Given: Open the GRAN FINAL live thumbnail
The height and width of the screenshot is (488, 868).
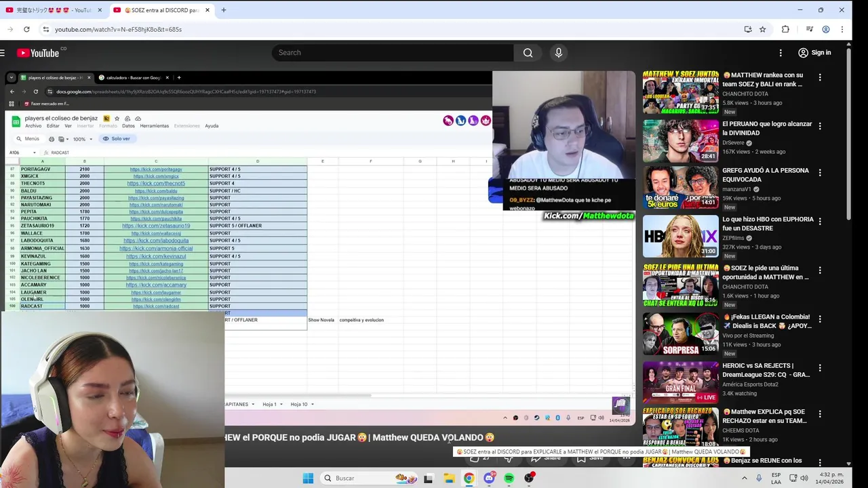Looking at the screenshot, I should (x=680, y=382).
